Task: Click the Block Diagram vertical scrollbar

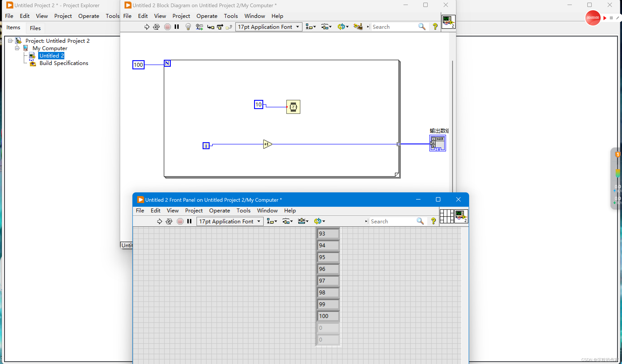Action: click(452, 123)
